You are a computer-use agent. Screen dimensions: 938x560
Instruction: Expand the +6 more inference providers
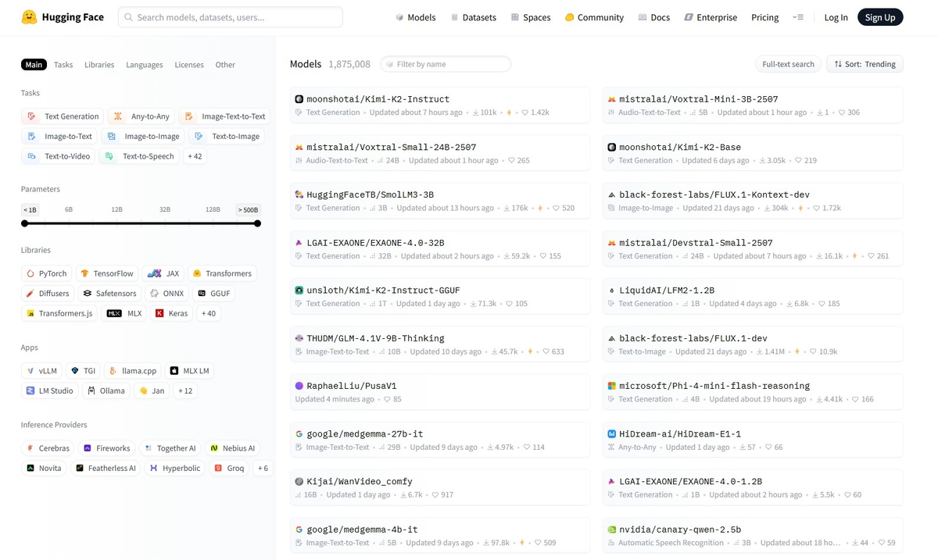click(263, 468)
